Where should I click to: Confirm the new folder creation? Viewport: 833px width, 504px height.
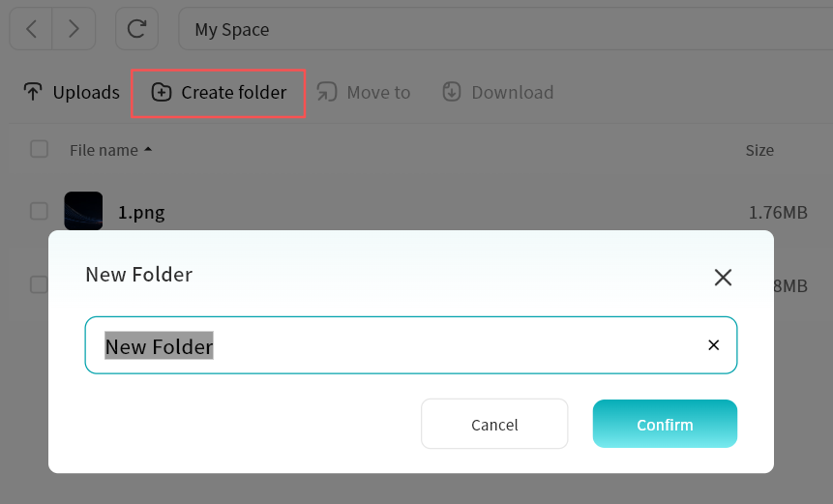click(665, 424)
